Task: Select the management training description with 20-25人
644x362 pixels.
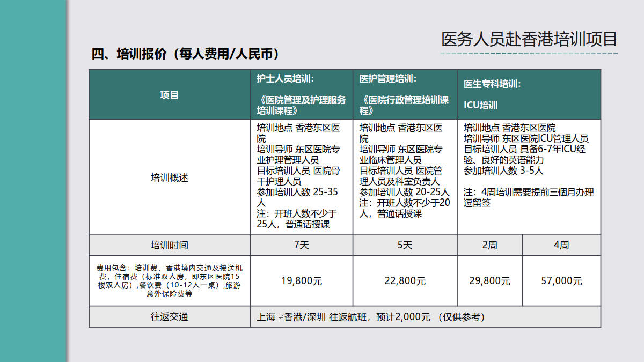Action: coord(405,177)
